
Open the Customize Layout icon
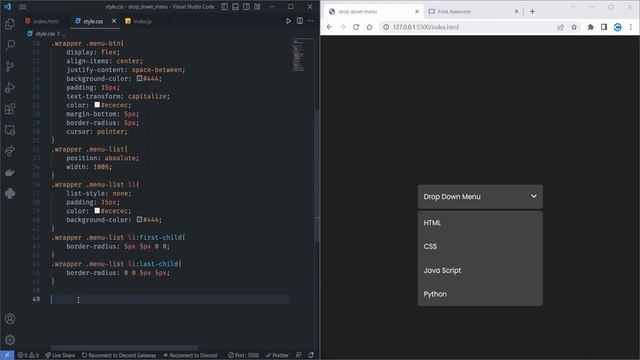coord(258,7)
